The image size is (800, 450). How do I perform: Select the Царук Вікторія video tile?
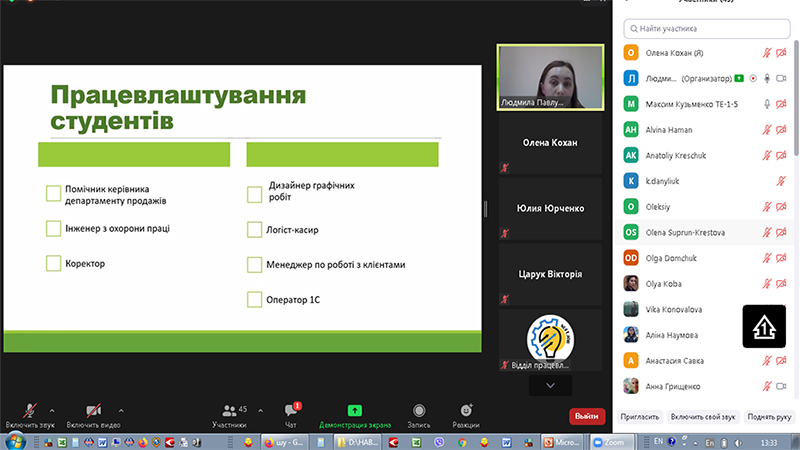pyautogui.click(x=551, y=274)
